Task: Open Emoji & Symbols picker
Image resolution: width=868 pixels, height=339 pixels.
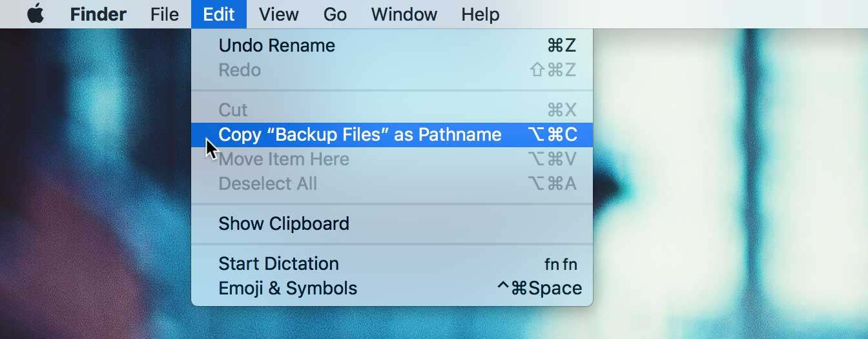Action: [x=287, y=288]
